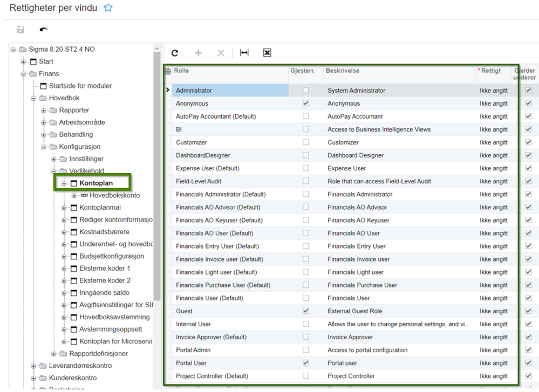This screenshot has height=392, width=539.
Task: Click the Kontoplanmal window icon
Action: (x=73, y=208)
